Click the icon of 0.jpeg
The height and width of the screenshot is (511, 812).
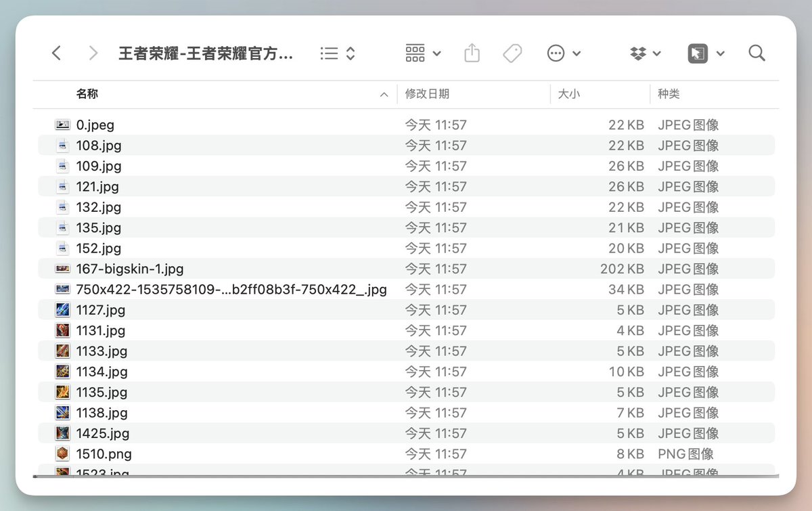63,125
